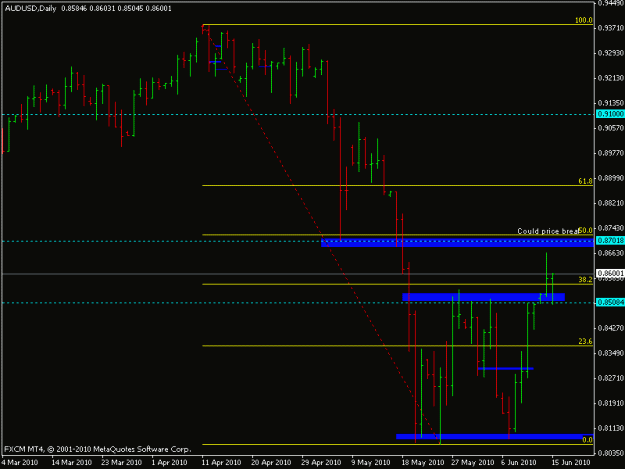Click the Fibonacci 38.2 level label
This screenshot has height=469, width=625.
click(x=585, y=280)
